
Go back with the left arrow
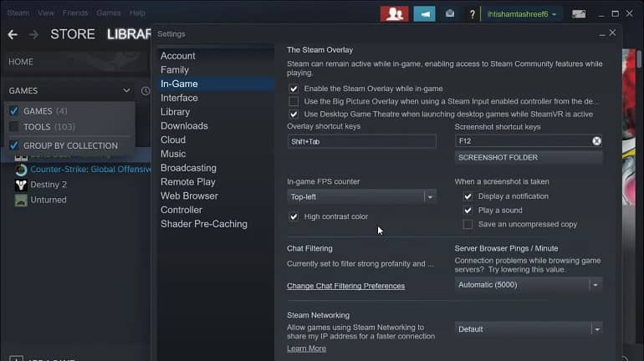coord(13,34)
